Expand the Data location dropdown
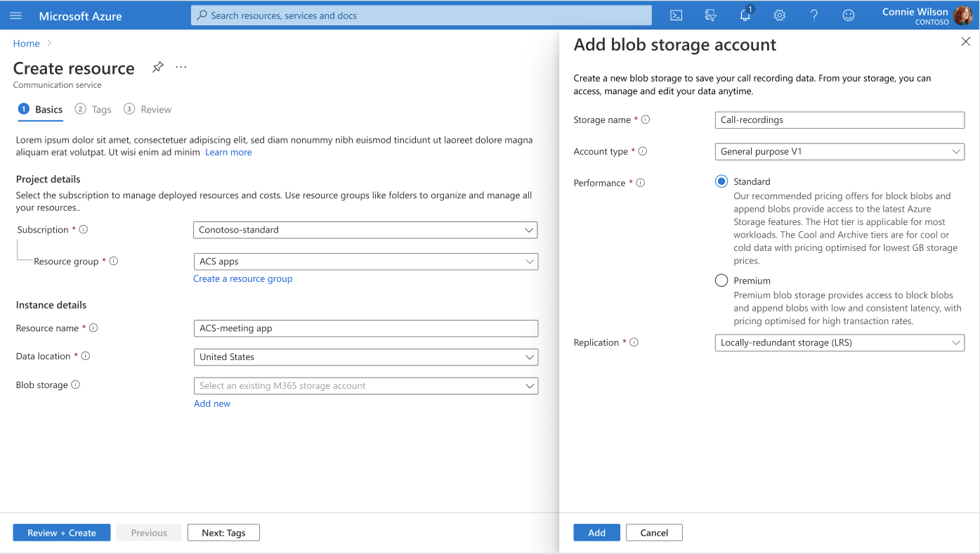Screen dimensions: 980x554 [365, 357]
